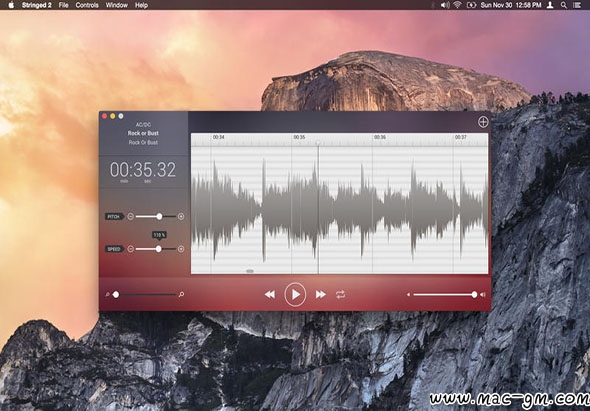Open Spotlight search in the menu bar
This screenshot has width=590, height=411.
click(564, 5)
